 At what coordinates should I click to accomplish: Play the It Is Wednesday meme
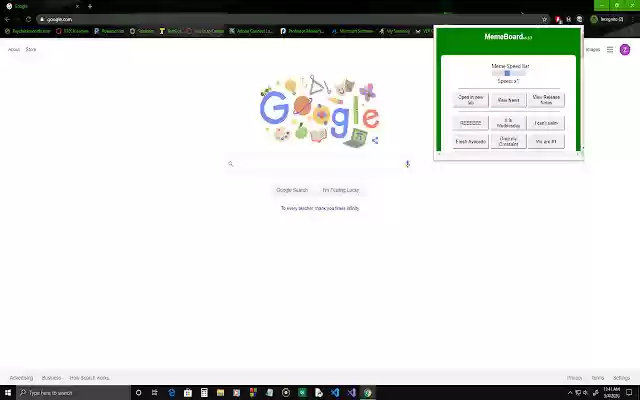click(508, 123)
